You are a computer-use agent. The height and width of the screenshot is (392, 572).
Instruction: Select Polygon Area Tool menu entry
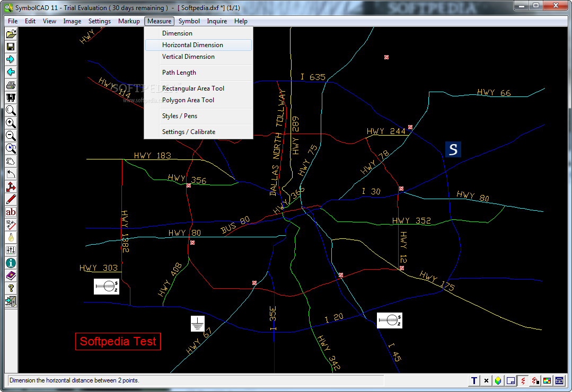click(x=198, y=100)
